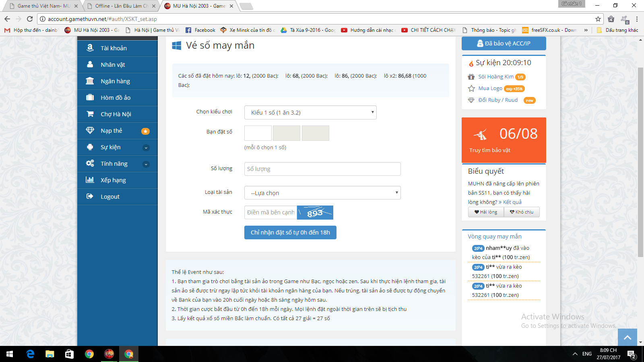Click the Nạp thẻ diamond icon
The width and height of the screenshot is (644, 362).
point(90,130)
